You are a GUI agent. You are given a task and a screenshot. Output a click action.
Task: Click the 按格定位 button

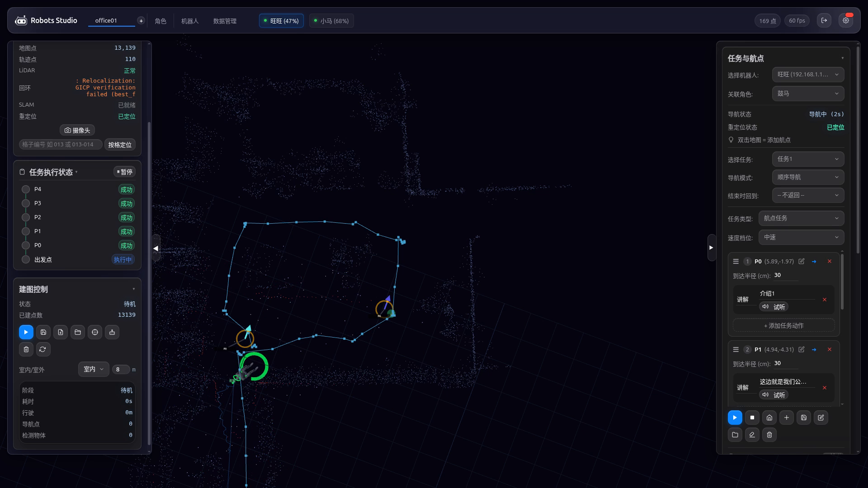click(120, 145)
